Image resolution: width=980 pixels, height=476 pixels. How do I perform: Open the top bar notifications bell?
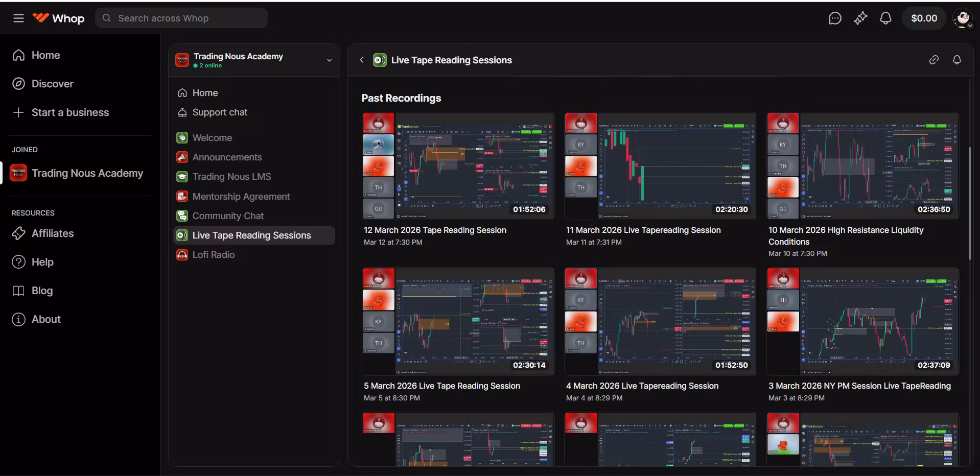[x=885, y=18]
